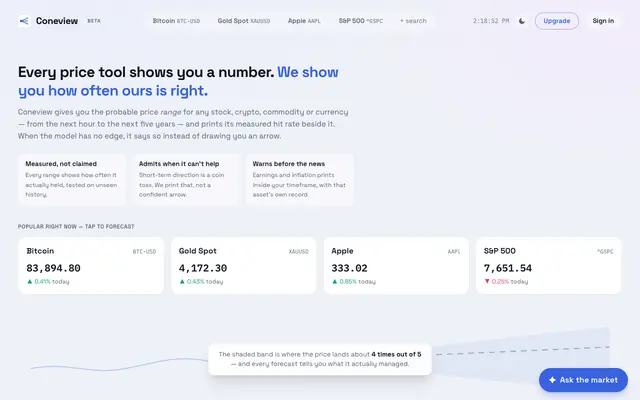Click the S&P 500 price 7,651.54
The width and height of the screenshot is (640, 400).
tap(508, 268)
